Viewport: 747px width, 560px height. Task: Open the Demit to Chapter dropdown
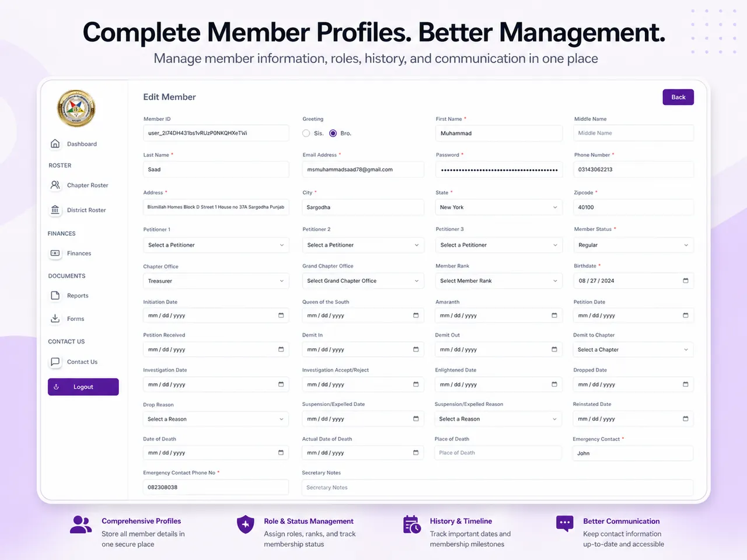coord(634,349)
